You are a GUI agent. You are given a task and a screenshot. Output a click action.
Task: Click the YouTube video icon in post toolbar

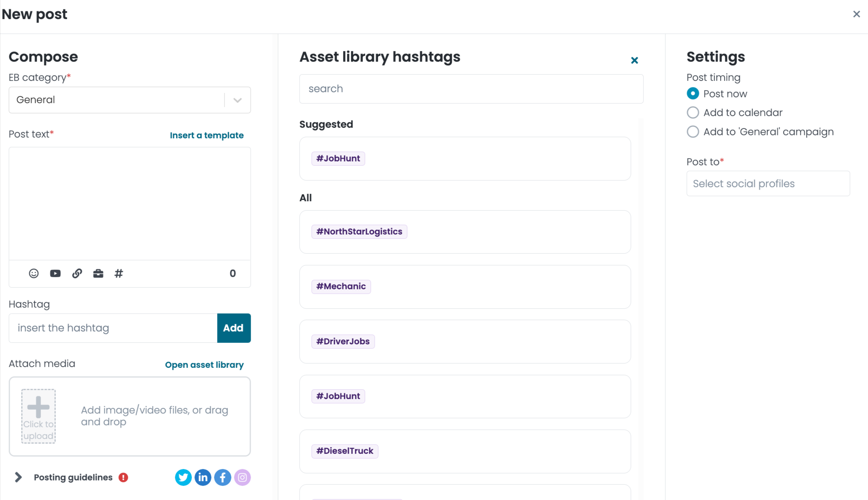pyautogui.click(x=55, y=274)
